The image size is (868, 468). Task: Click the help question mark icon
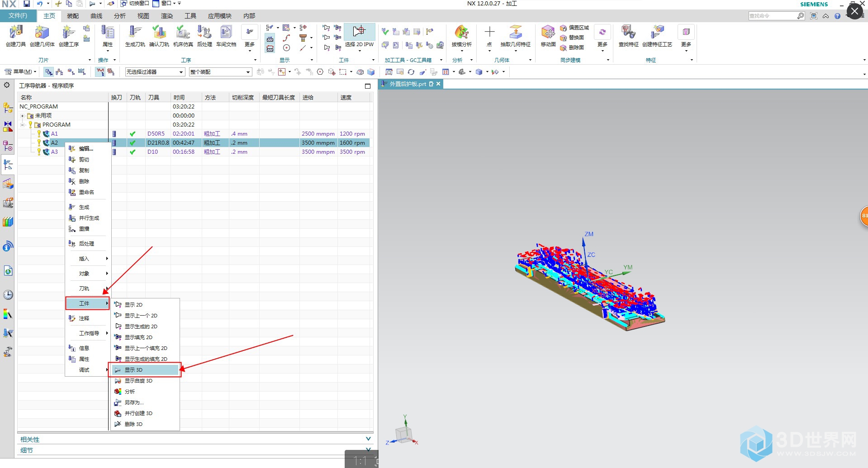coord(837,16)
